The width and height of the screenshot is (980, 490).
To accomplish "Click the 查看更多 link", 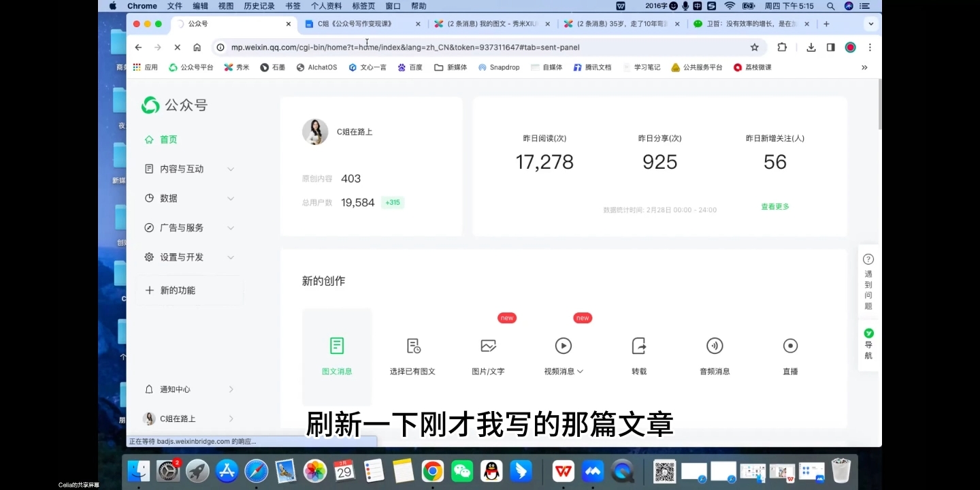I will [x=775, y=206].
